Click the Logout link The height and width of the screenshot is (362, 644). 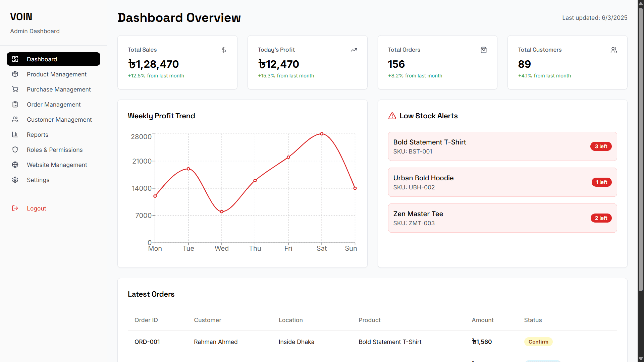pos(36,208)
